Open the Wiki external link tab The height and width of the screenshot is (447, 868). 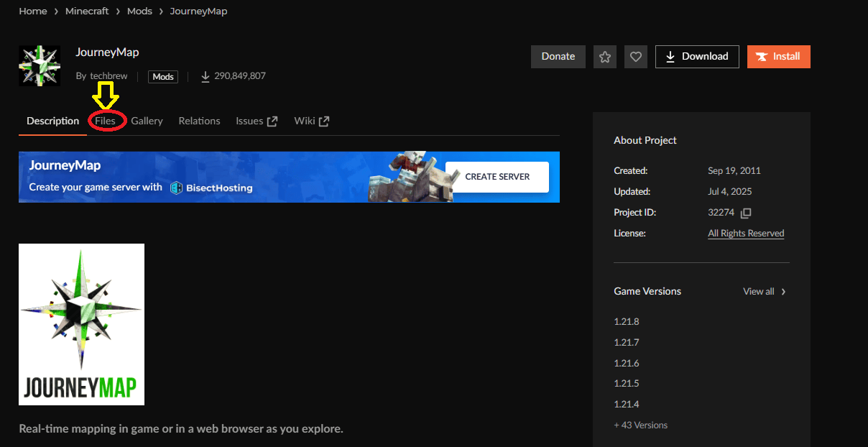pos(311,121)
